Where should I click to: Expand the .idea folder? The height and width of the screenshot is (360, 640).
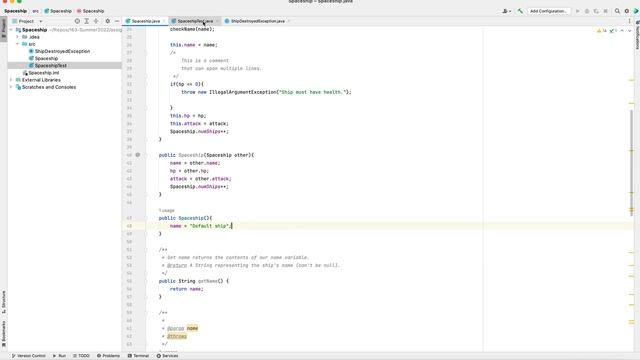pos(18,37)
